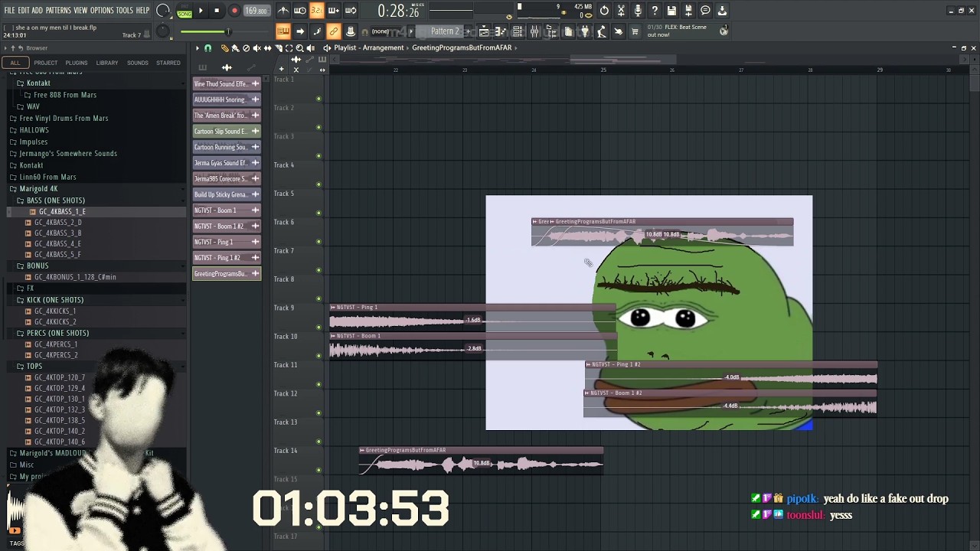
Task: Open the HELP menu
Action: point(143,11)
